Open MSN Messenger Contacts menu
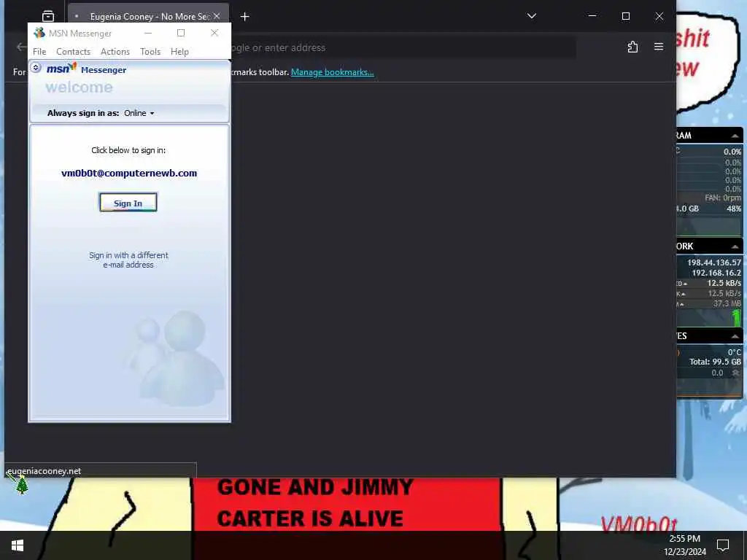Image resolution: width=747 pixels, height=560 pixels. coord(73,52)
